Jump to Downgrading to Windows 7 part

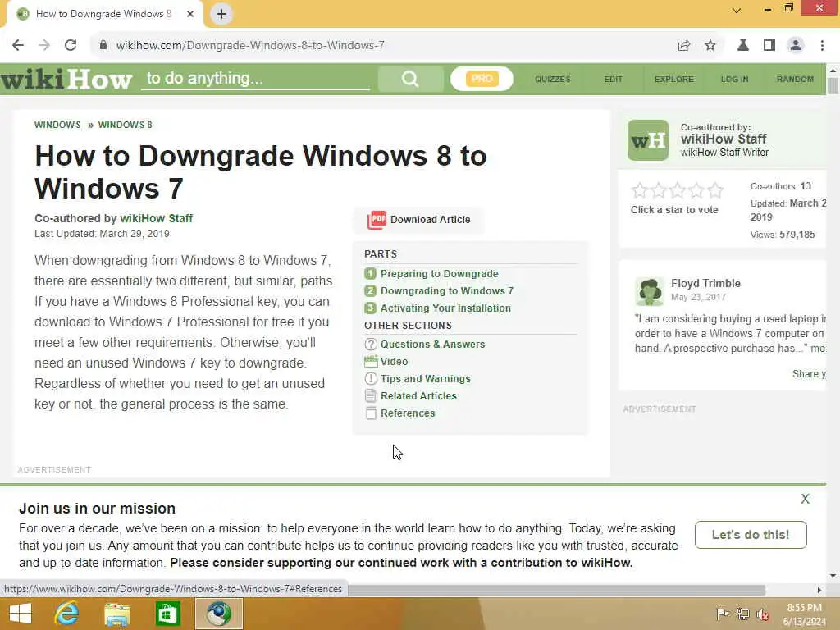point(447,291)
